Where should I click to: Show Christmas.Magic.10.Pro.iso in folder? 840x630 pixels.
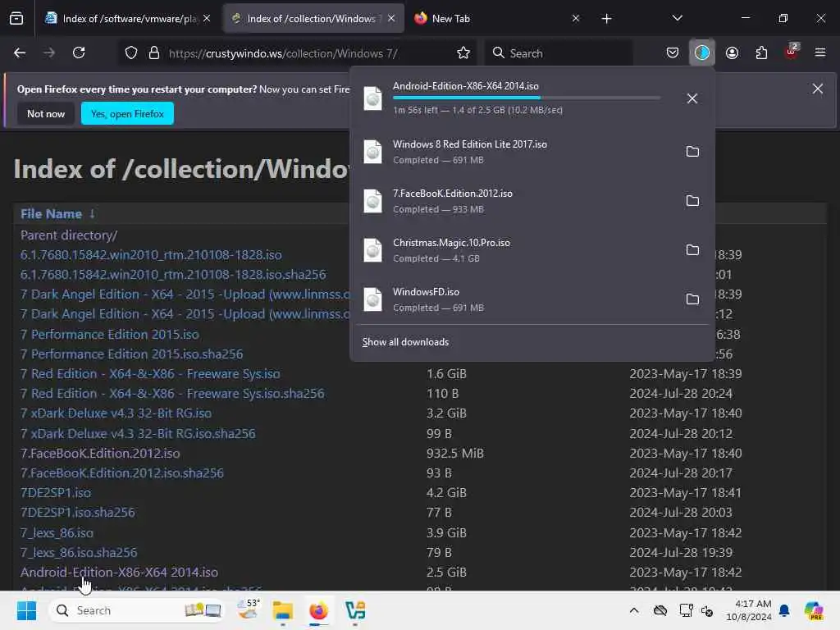[692, 250]
